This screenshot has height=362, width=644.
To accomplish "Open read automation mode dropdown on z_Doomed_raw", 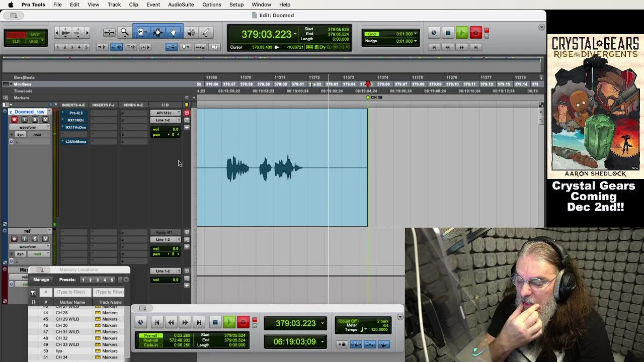I will (38, 135).
